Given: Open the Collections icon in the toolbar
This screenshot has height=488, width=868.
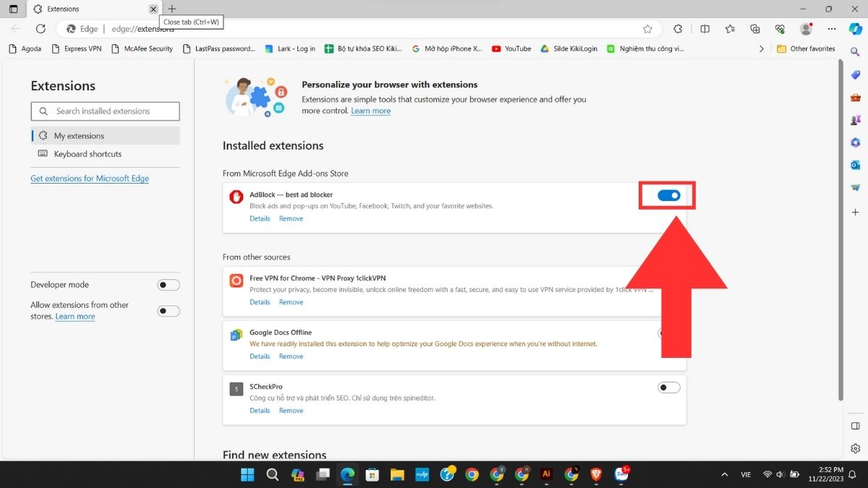Looking at the screenshot, I should pos(755,29).
